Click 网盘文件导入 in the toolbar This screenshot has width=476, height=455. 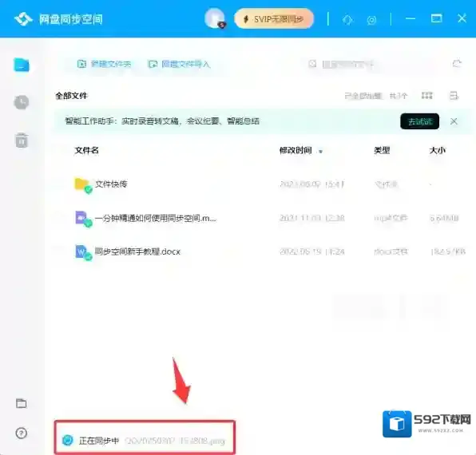(179, 64)
